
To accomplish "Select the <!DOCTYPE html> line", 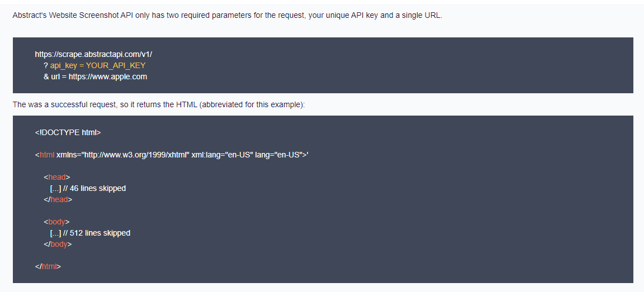I will (68, 132).
